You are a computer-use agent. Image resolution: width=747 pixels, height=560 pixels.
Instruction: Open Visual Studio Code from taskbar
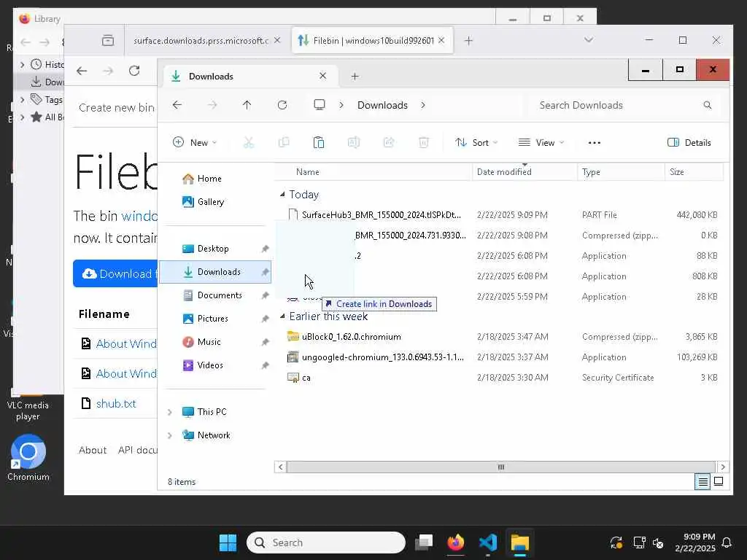coord(488,542)
